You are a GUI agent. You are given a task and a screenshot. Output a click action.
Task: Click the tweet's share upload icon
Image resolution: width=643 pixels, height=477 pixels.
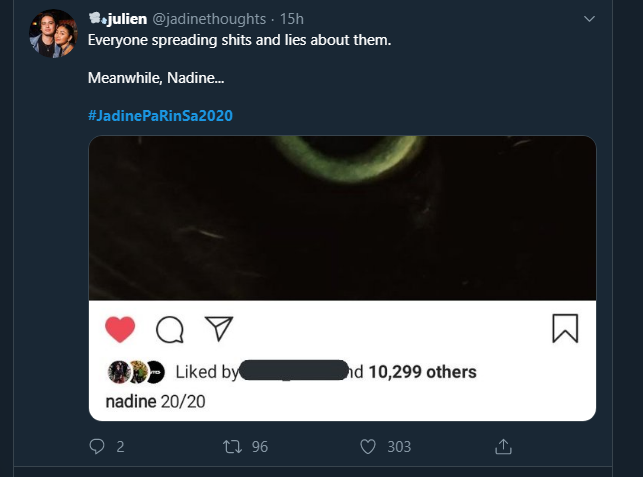click(x=504, y=447)
